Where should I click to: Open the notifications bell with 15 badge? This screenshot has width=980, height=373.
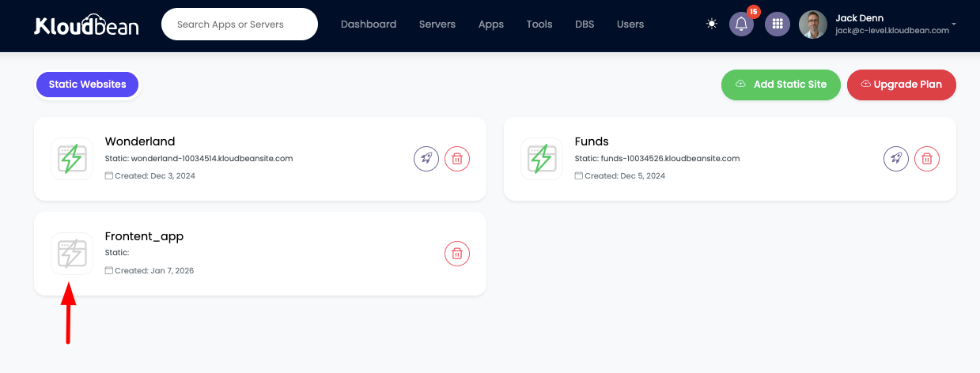tap(741, 24)
